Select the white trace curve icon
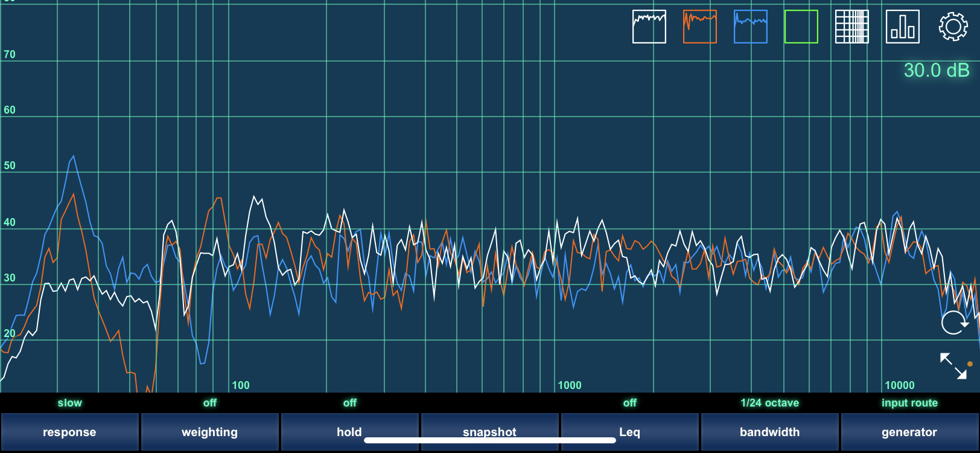 tap(649, 27)
